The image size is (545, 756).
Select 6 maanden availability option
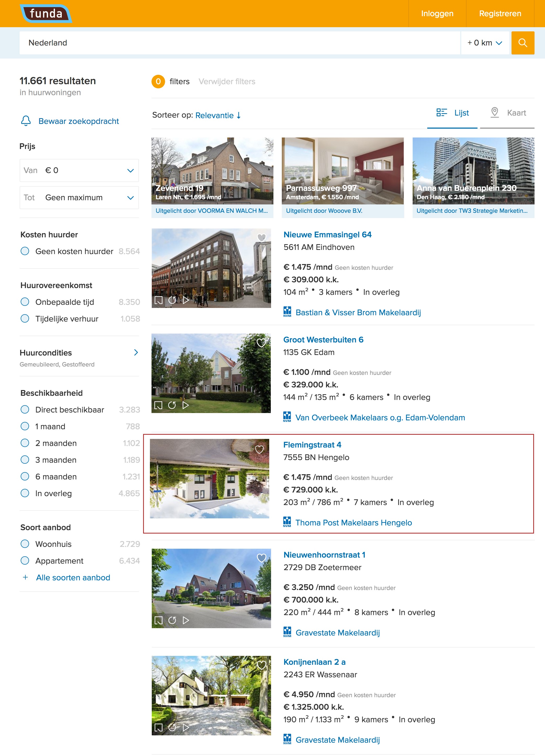25,476
